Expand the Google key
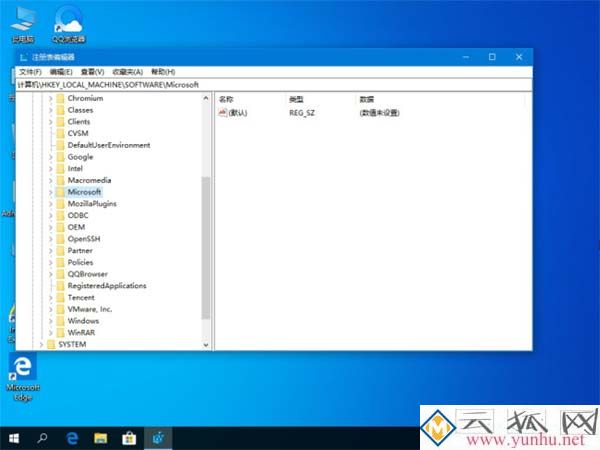 pyautogui.click(x=51, y=157)
